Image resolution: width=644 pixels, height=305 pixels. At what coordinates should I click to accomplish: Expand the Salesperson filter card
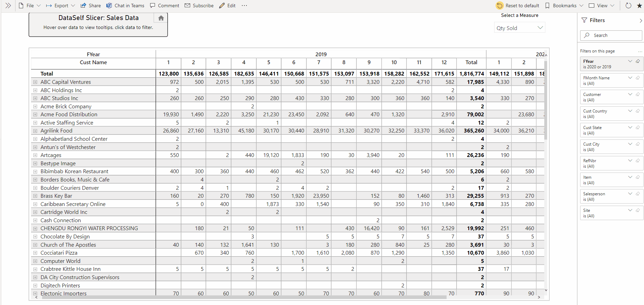(x=630, y=194)
